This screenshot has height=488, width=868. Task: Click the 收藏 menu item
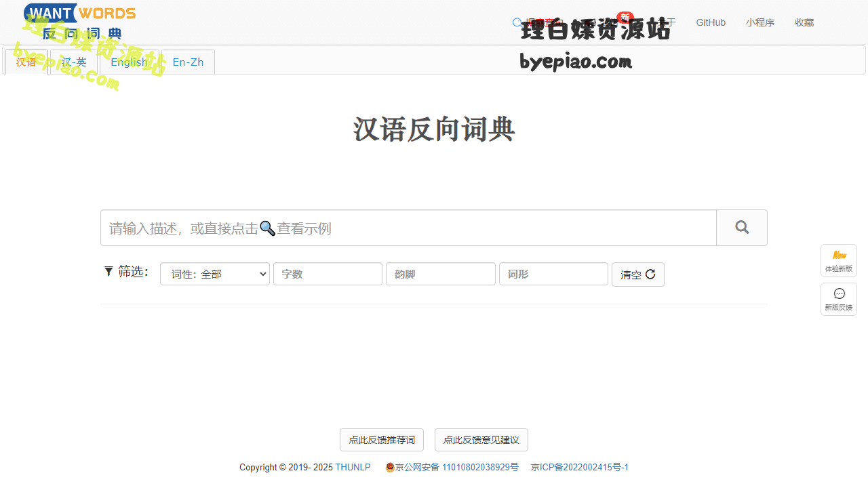point(804,22)
